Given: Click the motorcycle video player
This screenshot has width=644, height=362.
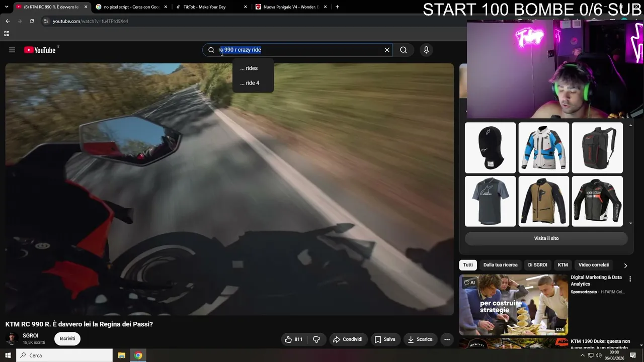Looking at the screenshot, I should [229, 189].
